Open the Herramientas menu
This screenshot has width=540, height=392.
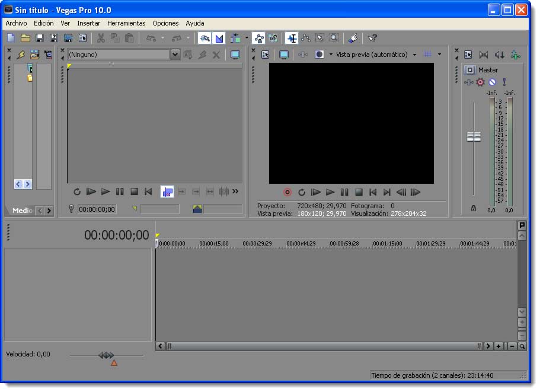coord(126,23)
